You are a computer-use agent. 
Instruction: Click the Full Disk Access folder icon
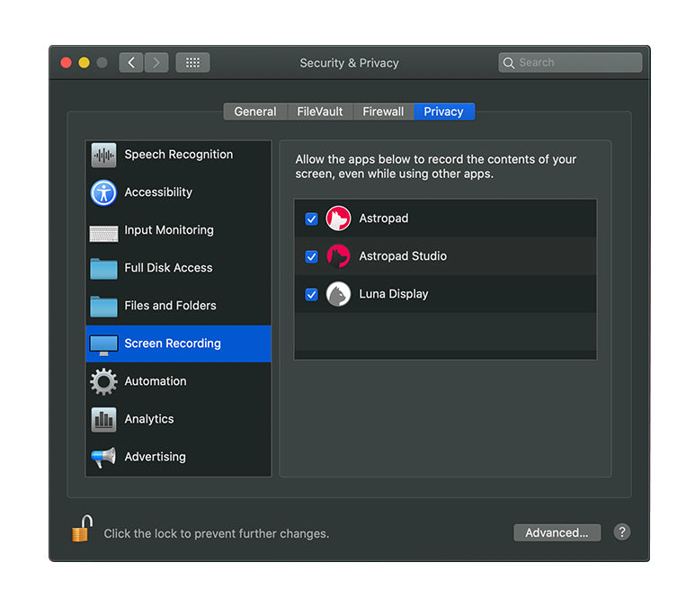click(x=103, y=269)
